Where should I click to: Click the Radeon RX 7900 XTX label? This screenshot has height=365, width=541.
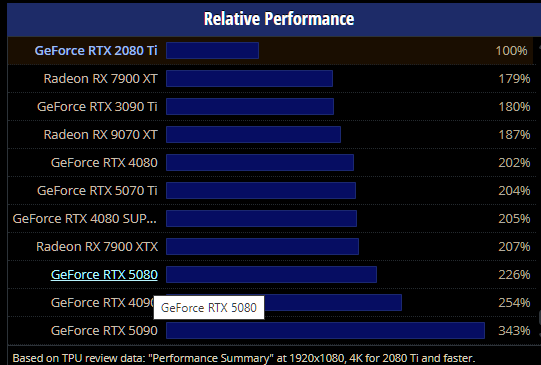pyautogui.click(x=97, y=247)
